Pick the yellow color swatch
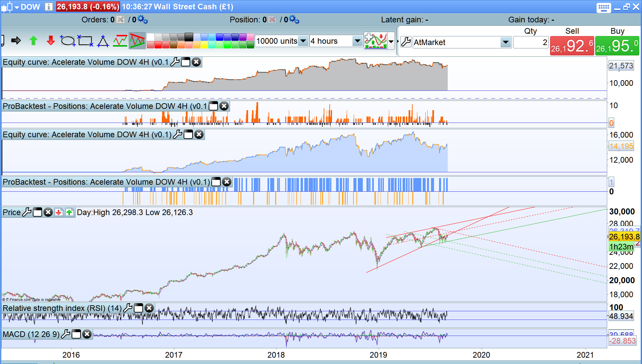 point(204,45)
